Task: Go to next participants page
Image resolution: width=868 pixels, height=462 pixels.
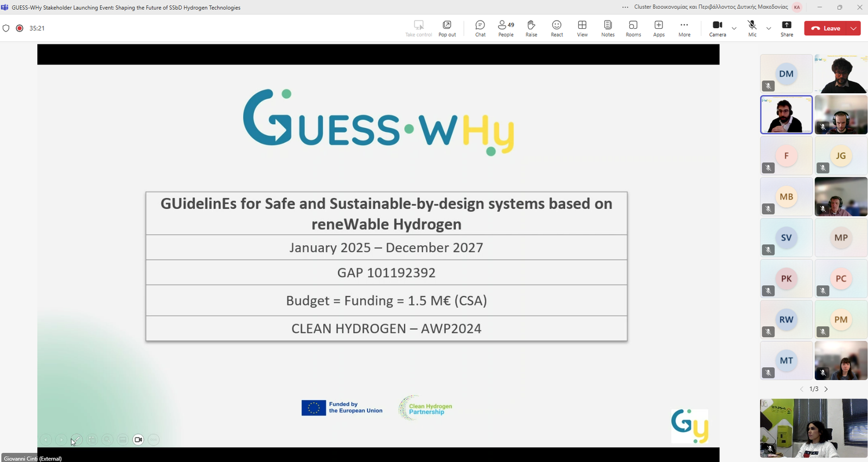Action: pyautogui.click(x=826, y=389)
